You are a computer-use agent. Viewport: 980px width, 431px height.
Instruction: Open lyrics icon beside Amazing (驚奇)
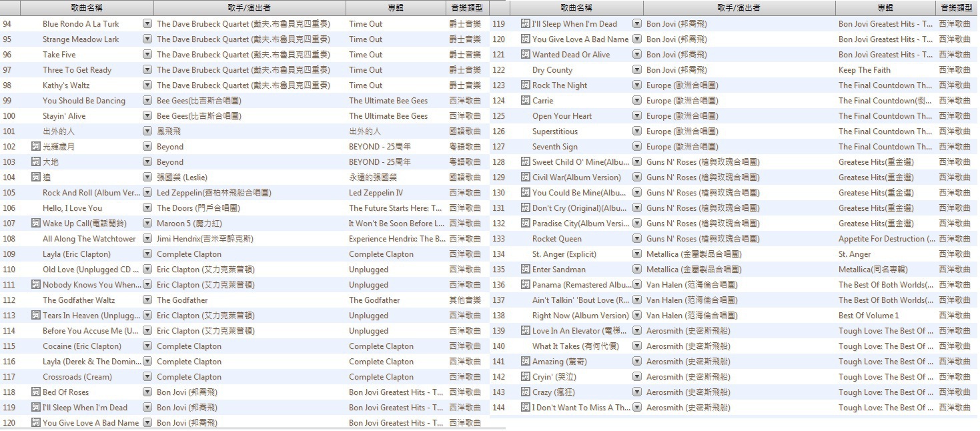click(526, 361)
